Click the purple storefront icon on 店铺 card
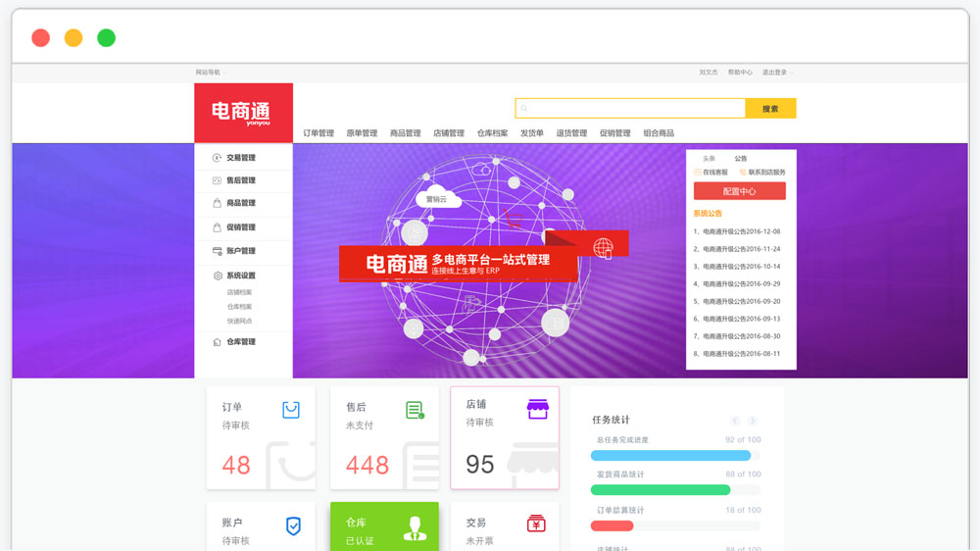 click(x=537, y=409)
